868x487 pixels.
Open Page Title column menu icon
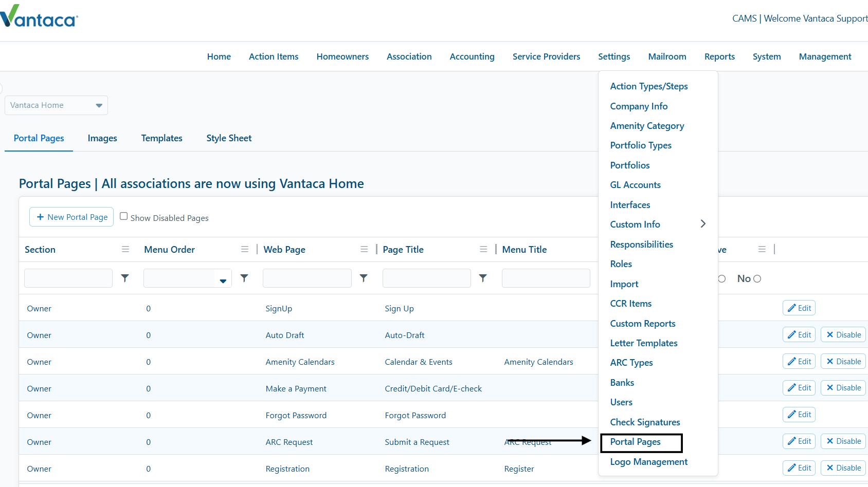click(483, 249)
